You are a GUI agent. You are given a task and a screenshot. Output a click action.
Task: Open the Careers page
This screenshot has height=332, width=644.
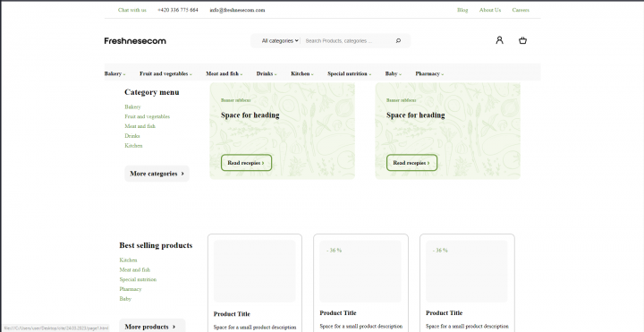tap(521, 10)
